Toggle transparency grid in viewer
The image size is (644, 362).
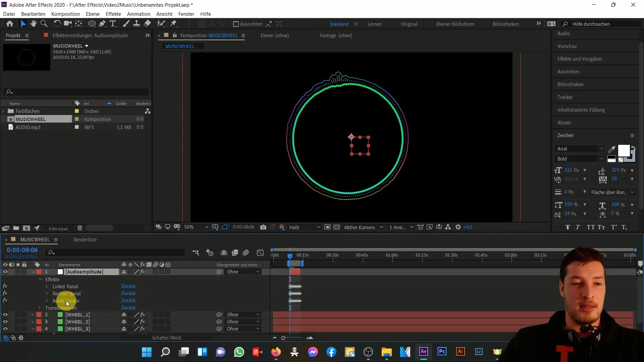point(337,227)
